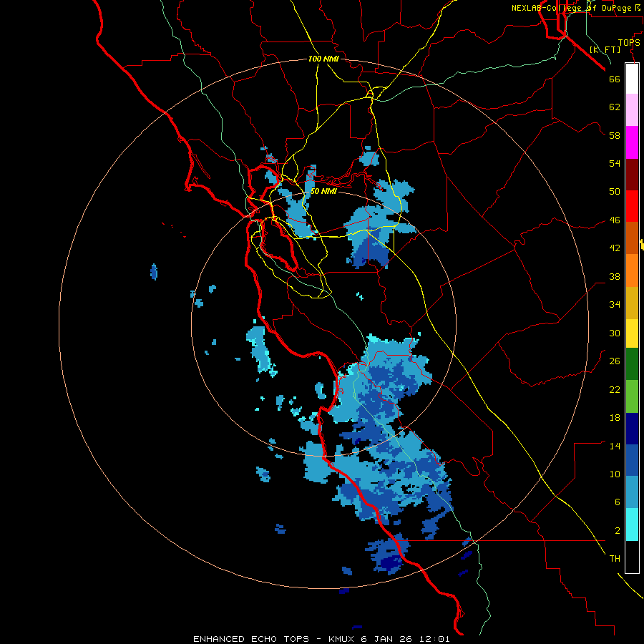Screen dimensions: 644x644
Task: Click the burnt orange legend swatch
Action: pos(632,238)
